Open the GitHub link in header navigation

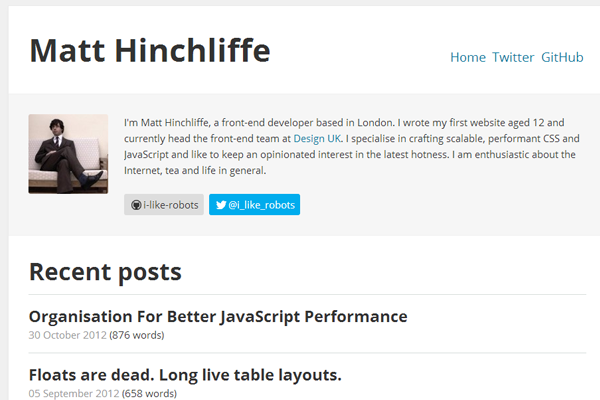tap(562, 57)
